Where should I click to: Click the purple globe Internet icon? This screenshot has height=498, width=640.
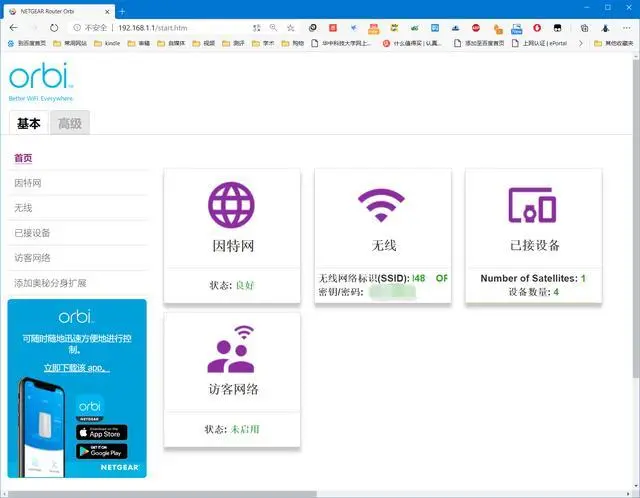point(231,205)
